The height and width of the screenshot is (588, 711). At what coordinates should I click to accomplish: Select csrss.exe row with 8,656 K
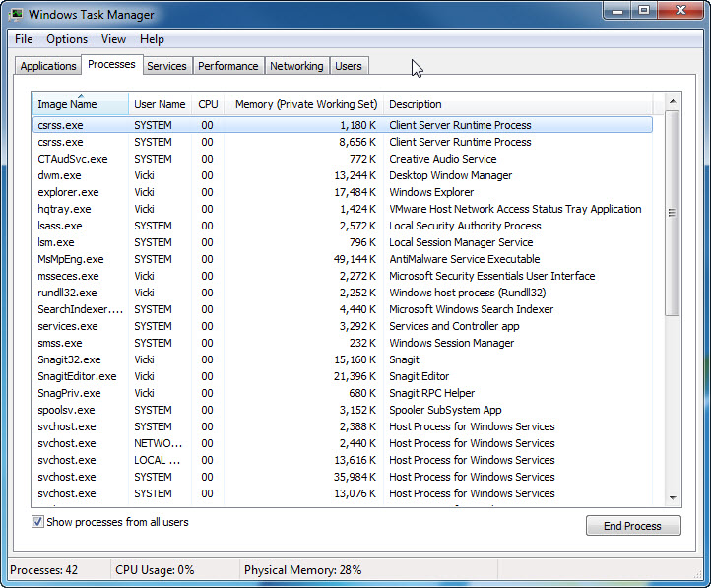coord(343,142)
